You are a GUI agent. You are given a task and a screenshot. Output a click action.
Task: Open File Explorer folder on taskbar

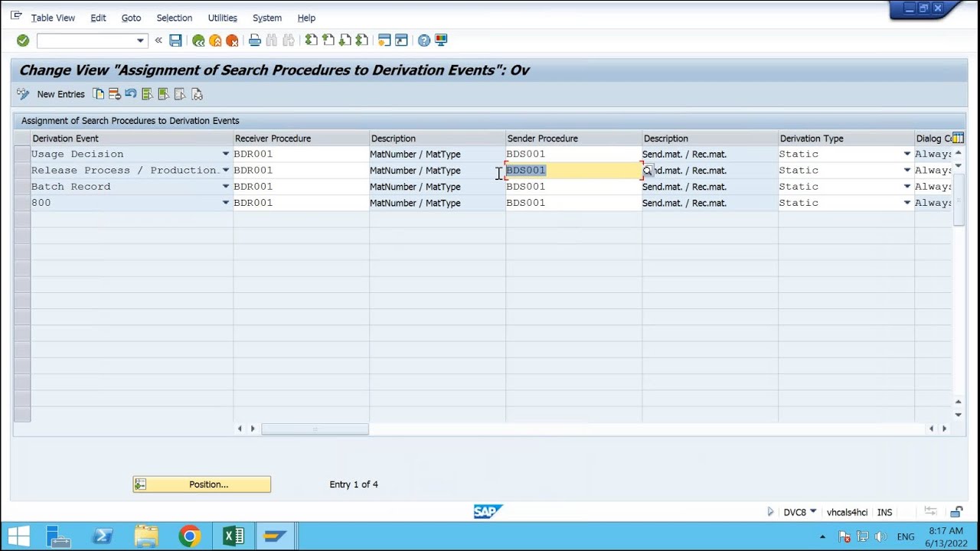[145, 536]
